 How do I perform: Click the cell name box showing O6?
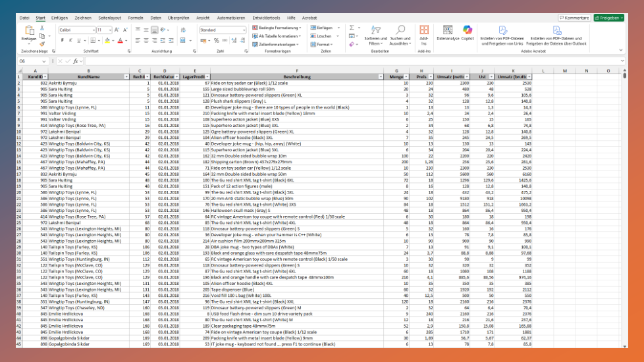pos(30,61)
